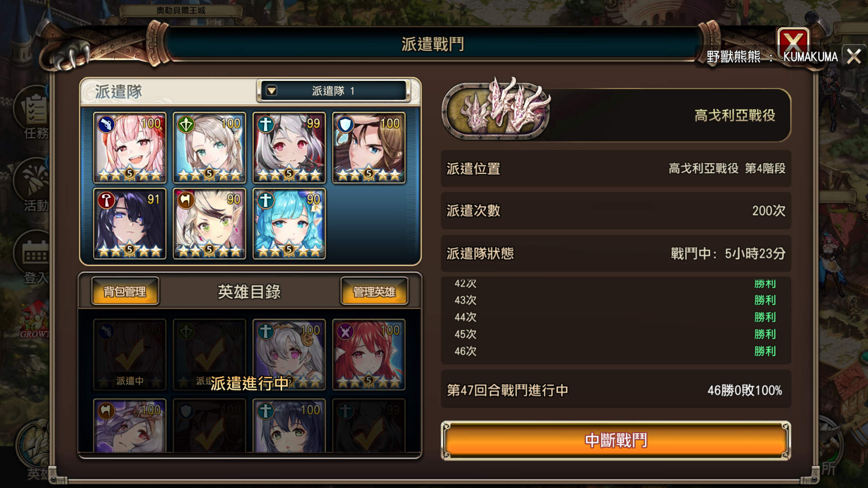Screen dimensions: 868x488
Task: Click the shield class hero portrait level 100
Action: [x=369, y=148]
